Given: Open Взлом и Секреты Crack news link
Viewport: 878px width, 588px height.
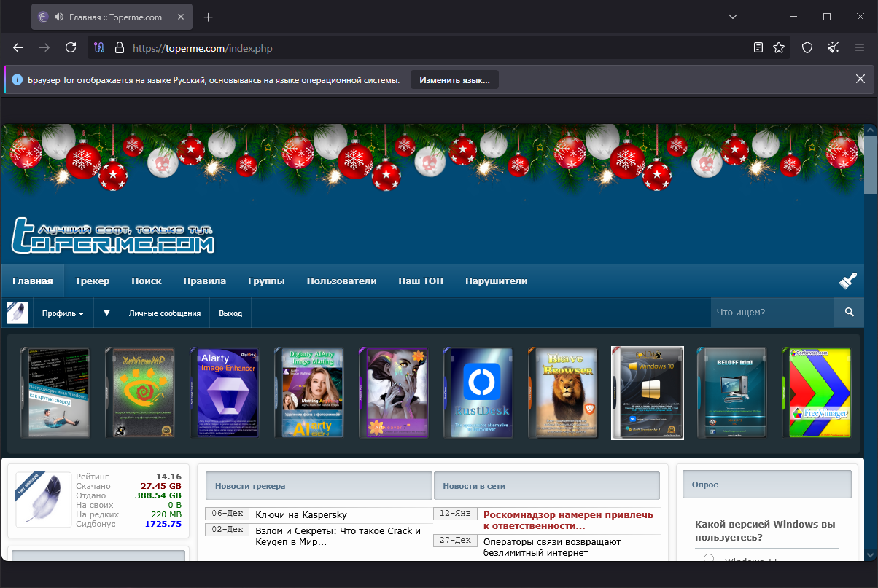Looking at the screenshot, I should click(338, 536).
